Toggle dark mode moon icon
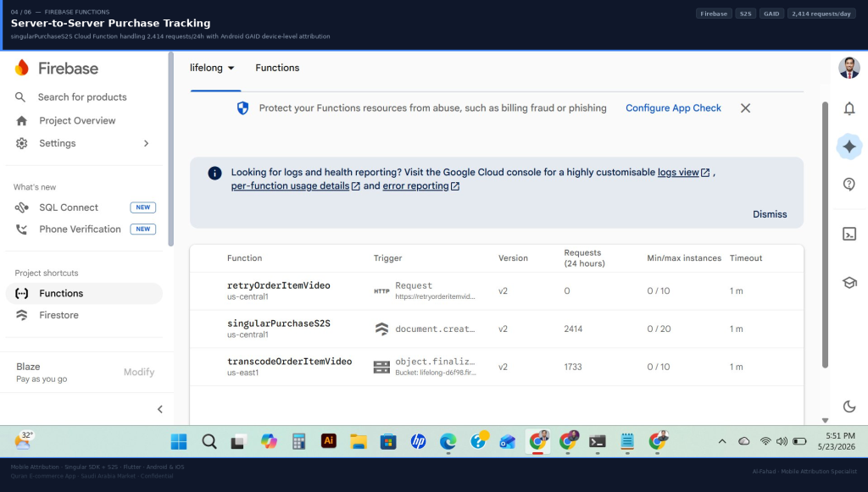 tap(849, 406)
